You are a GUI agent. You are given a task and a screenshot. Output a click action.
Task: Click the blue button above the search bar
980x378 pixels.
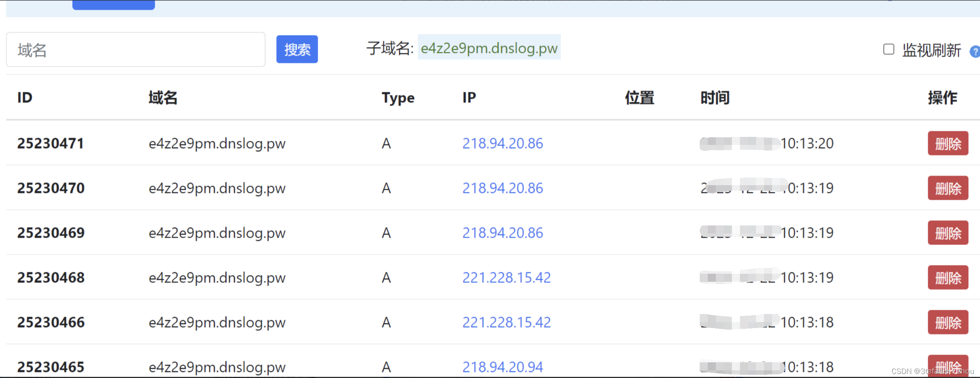pos(113,4)
